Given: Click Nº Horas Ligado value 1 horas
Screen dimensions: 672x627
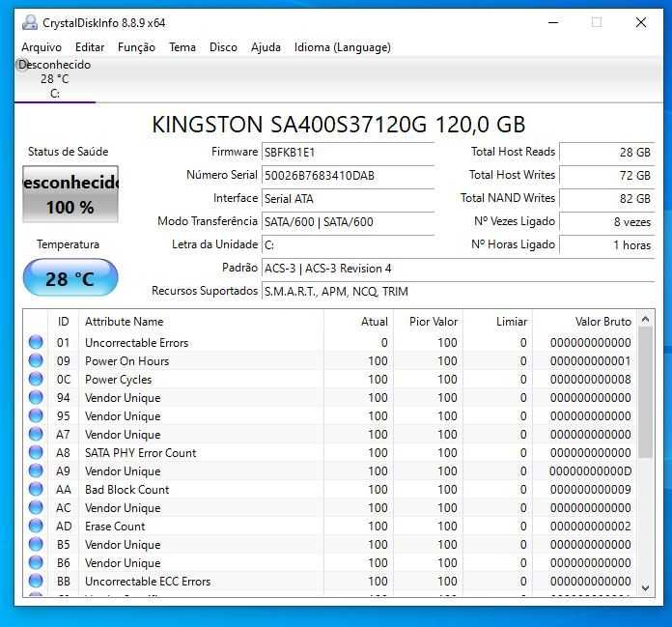Looking at the screenshot, I should pos(607,244).
